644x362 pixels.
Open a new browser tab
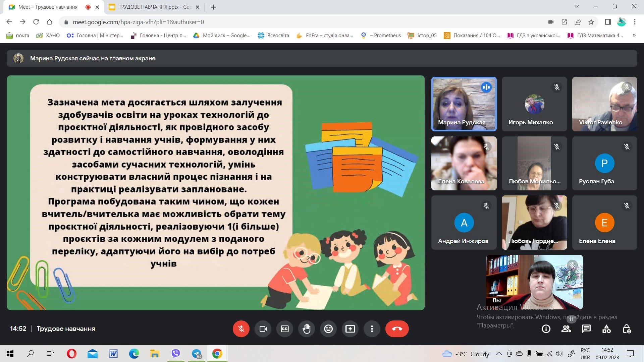click(x=213, y=7)
